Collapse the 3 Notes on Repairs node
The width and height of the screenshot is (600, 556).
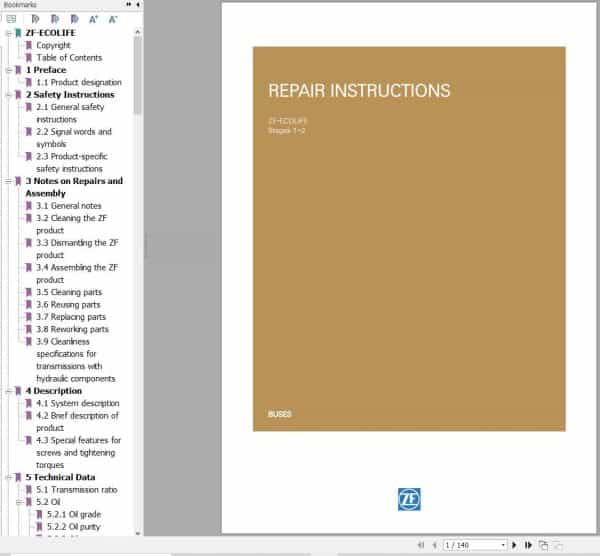8,181
